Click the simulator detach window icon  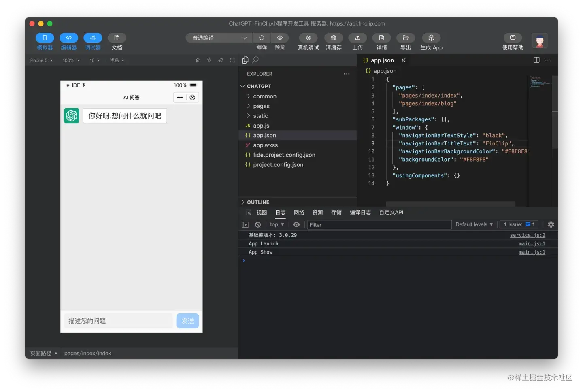[x=232, y=60]
